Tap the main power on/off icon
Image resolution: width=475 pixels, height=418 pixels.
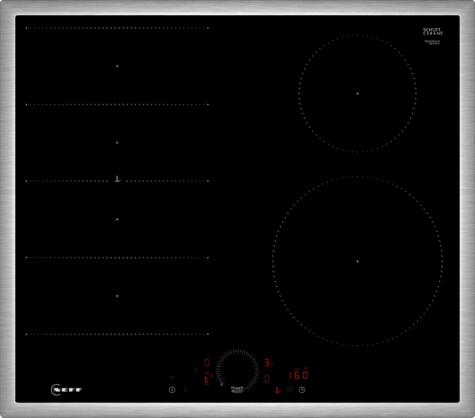[x=172, y=389]
